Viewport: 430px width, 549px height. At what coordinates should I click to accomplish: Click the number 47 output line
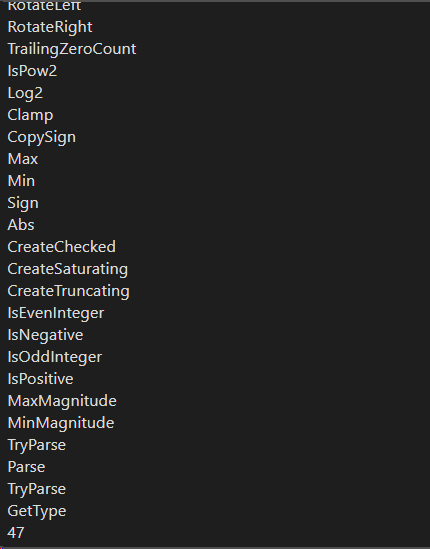(16, 533)
